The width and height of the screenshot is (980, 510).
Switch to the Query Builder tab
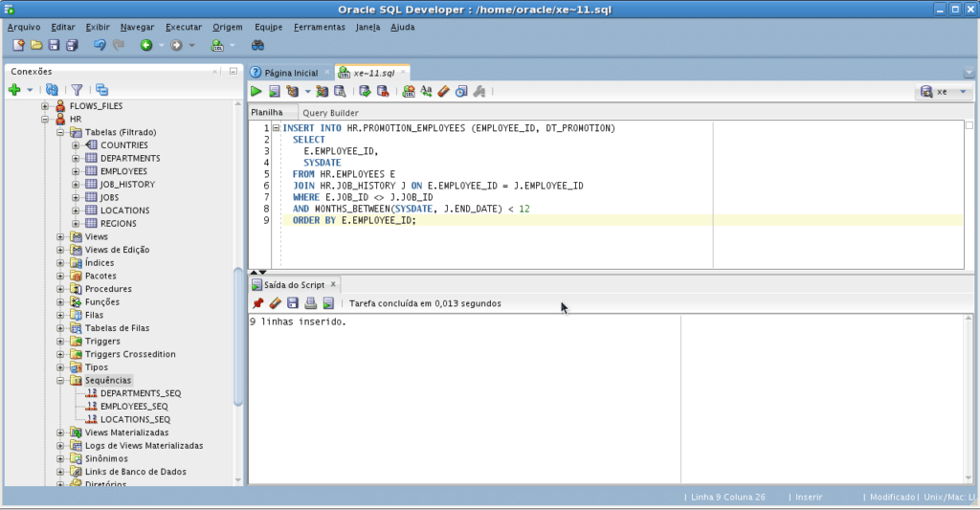[x=330, y=113]
